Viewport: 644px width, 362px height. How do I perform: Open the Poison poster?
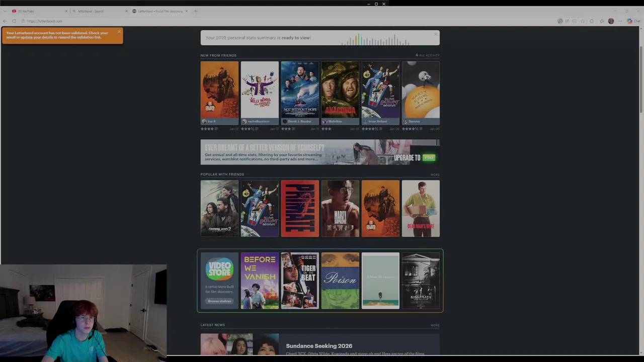coord(340,281)
